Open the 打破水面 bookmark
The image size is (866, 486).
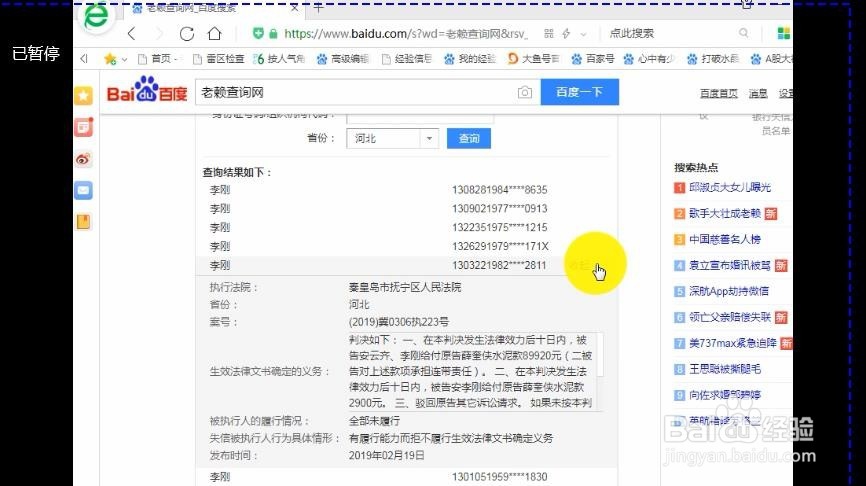(x=712, y=59)
